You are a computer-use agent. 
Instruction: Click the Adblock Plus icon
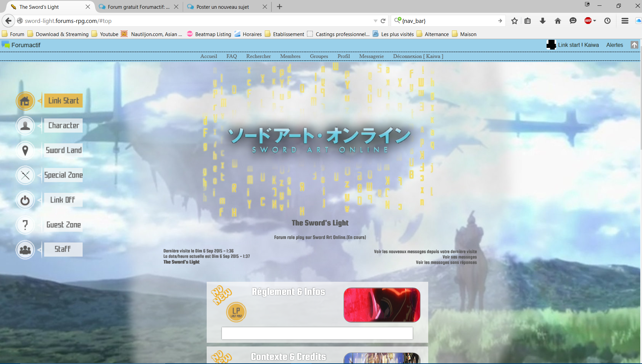(588, 21)
